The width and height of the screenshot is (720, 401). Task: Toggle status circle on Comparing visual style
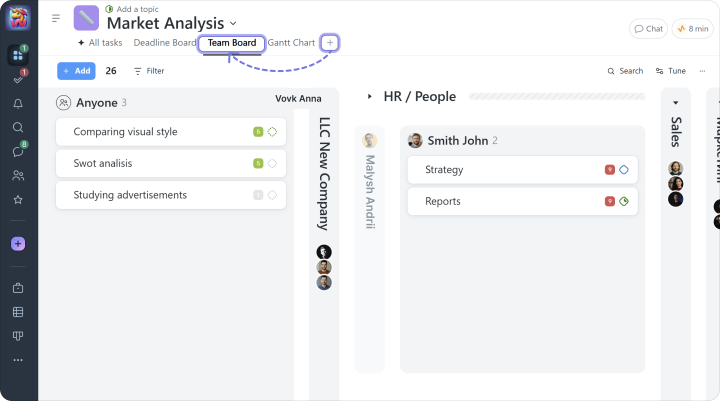point(272,132)
